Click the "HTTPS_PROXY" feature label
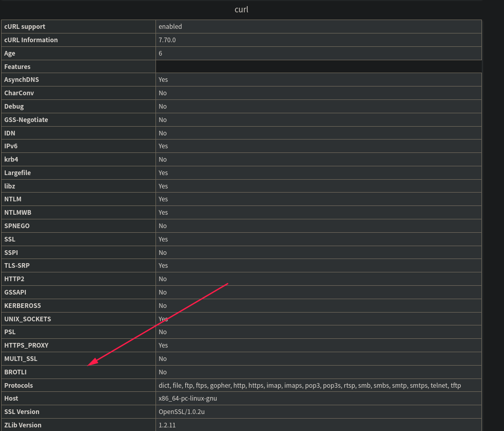Screen dimensions: 504x431 [x=26, y=346]
